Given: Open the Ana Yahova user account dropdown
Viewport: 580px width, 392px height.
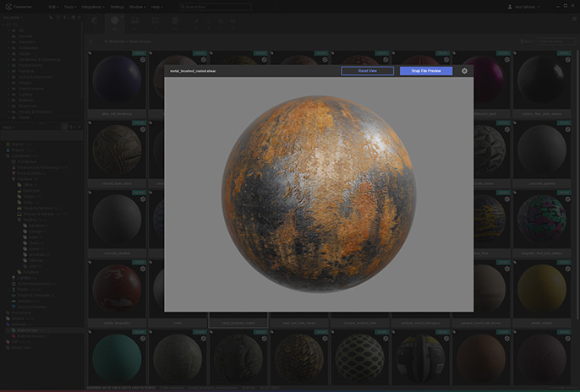Looking at the screenshot, I should [x=523, y=7].
